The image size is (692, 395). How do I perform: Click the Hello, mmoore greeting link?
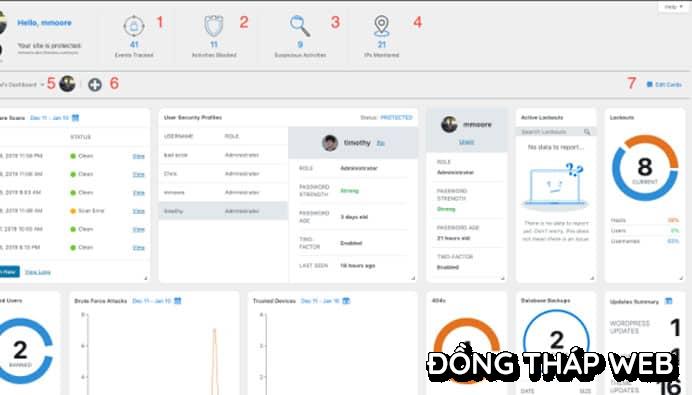(x=44, y=23)
